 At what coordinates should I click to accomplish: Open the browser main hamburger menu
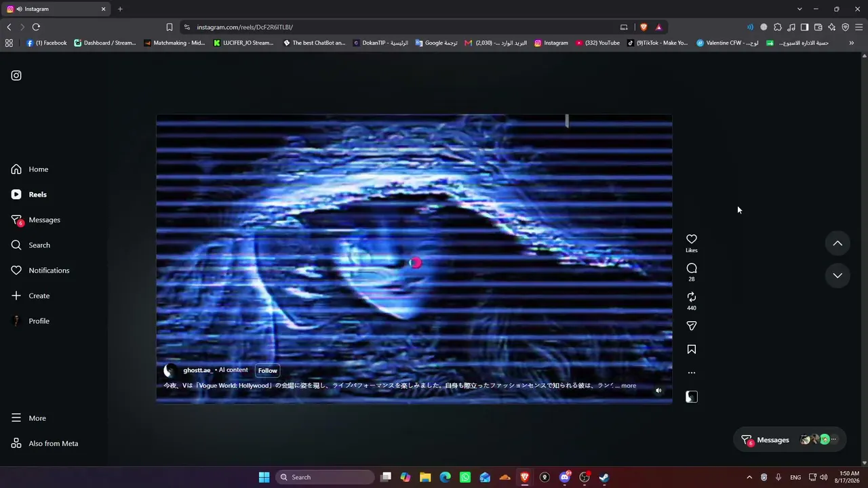click(859, 27)
